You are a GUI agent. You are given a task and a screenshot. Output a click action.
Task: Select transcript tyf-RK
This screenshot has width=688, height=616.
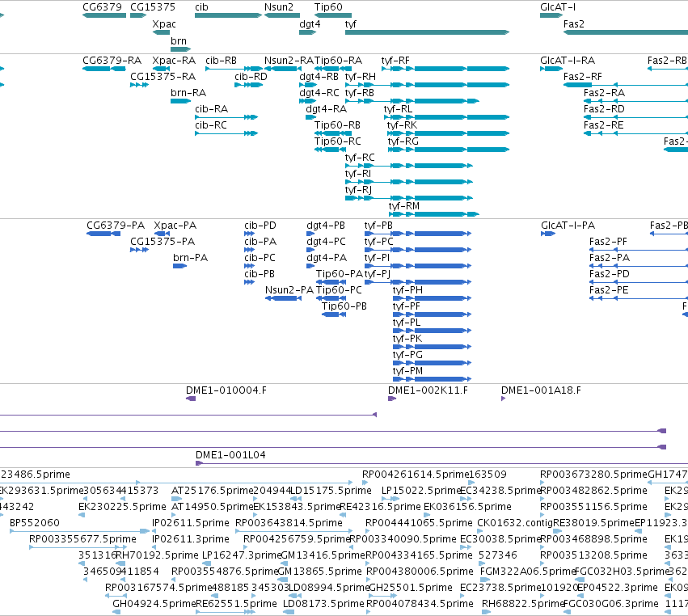402,125
